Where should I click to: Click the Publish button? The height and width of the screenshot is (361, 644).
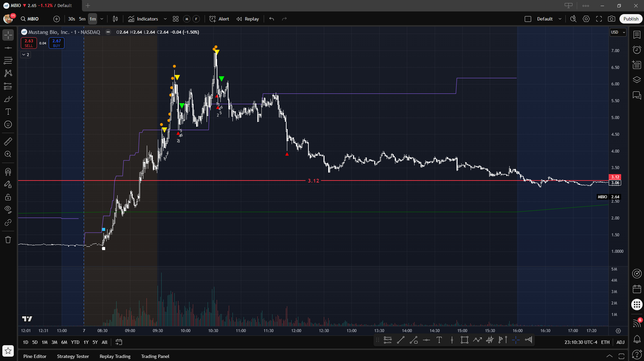pos(631,19)
